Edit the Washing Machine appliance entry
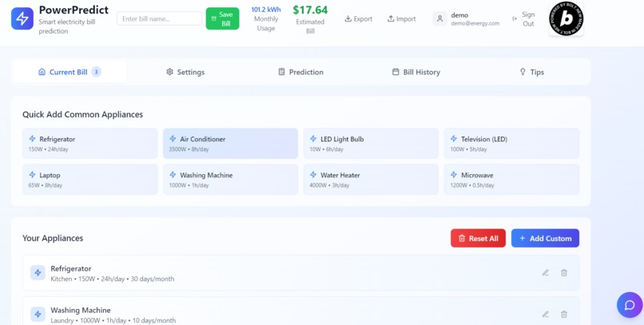The width and height of the screenshot is (644, 325). click(x=546, y=315)
